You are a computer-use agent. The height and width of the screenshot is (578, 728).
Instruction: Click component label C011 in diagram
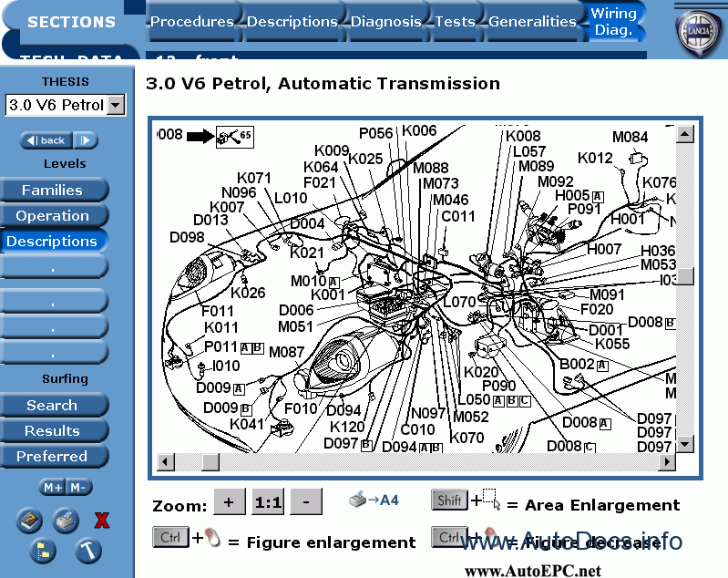click(x=458, y=216)
